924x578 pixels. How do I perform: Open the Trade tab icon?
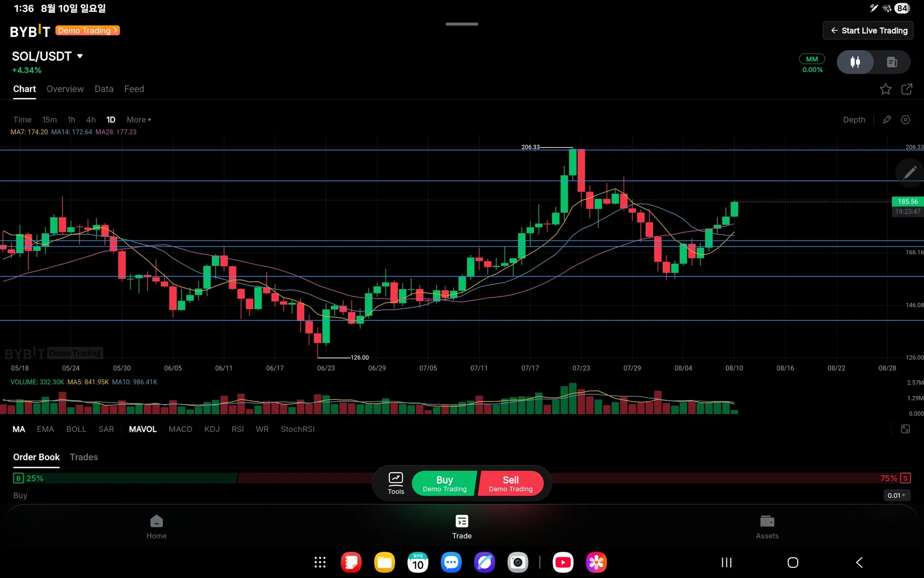tap(462, 527)
